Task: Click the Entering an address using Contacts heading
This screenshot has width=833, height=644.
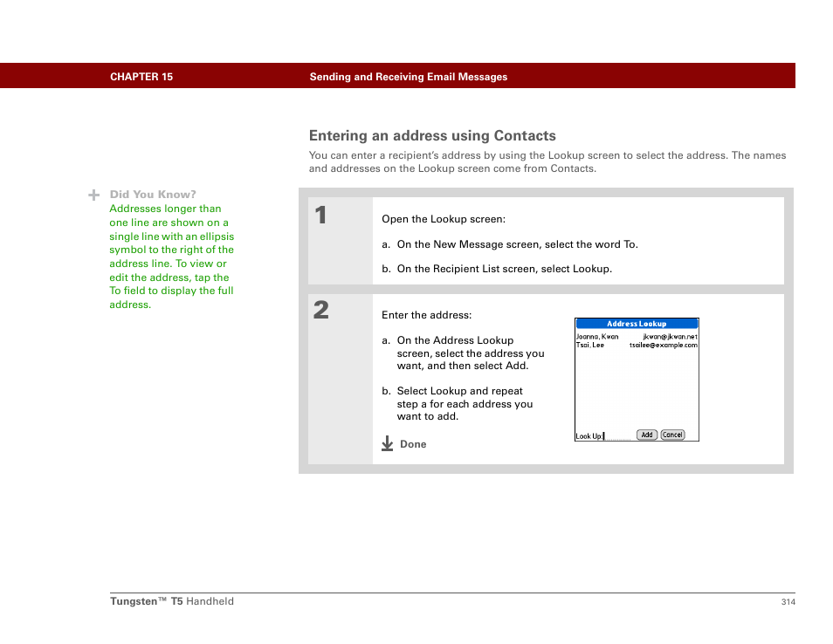Action: coord(432,135)
